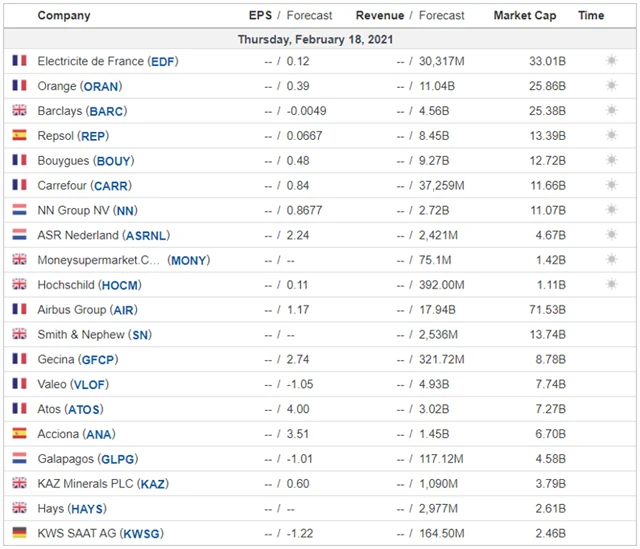Click the Spanish flag beside Repsol
The height and width of the screenshot is (549, 640).
coord(19,136)
